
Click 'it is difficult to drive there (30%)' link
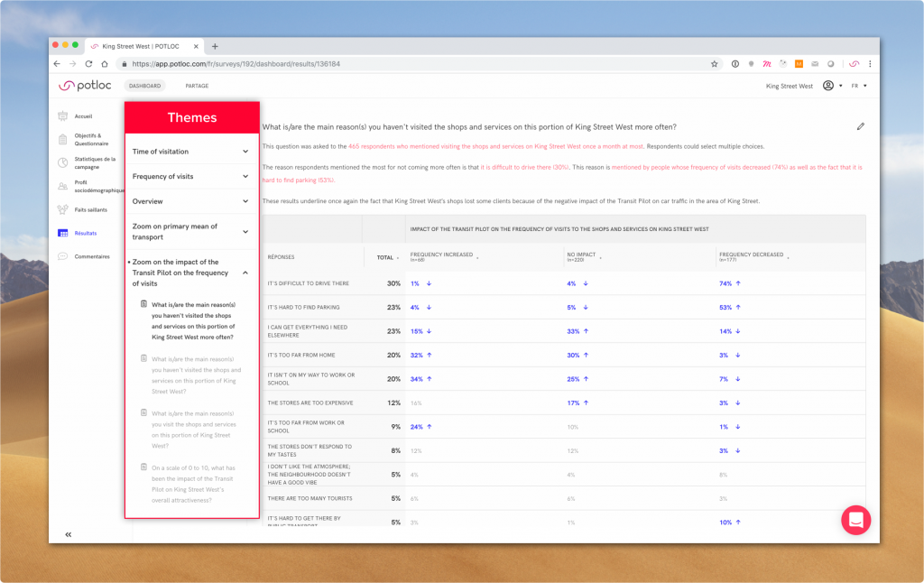(524, 168)
